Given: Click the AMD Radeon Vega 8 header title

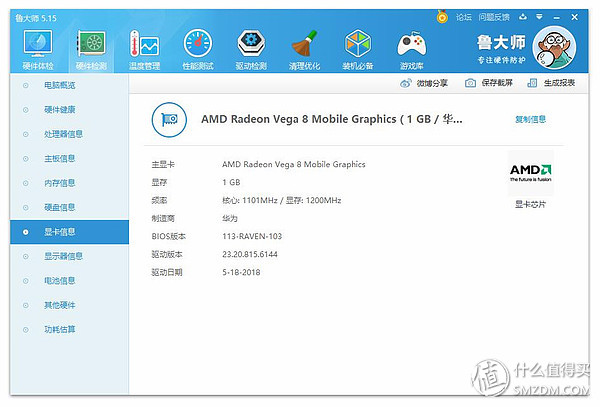Looking at the screenshot, I should (x=332, y=119).
